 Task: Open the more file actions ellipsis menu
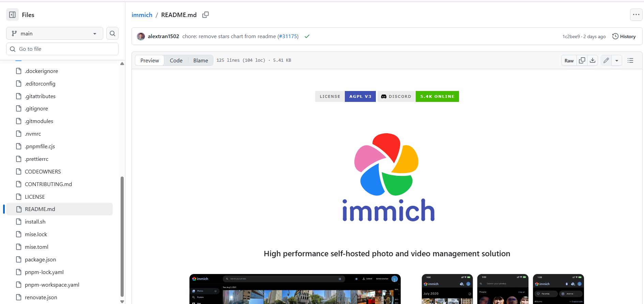636,15
